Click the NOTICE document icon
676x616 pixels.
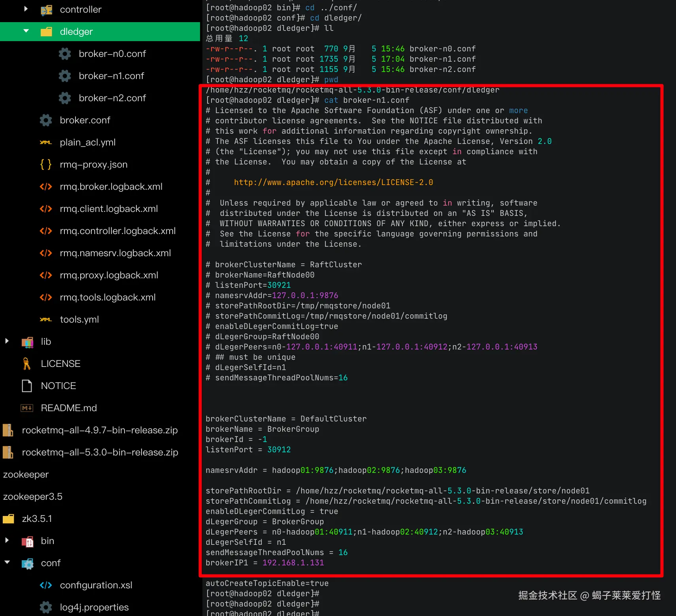click(x=27, y=386)
